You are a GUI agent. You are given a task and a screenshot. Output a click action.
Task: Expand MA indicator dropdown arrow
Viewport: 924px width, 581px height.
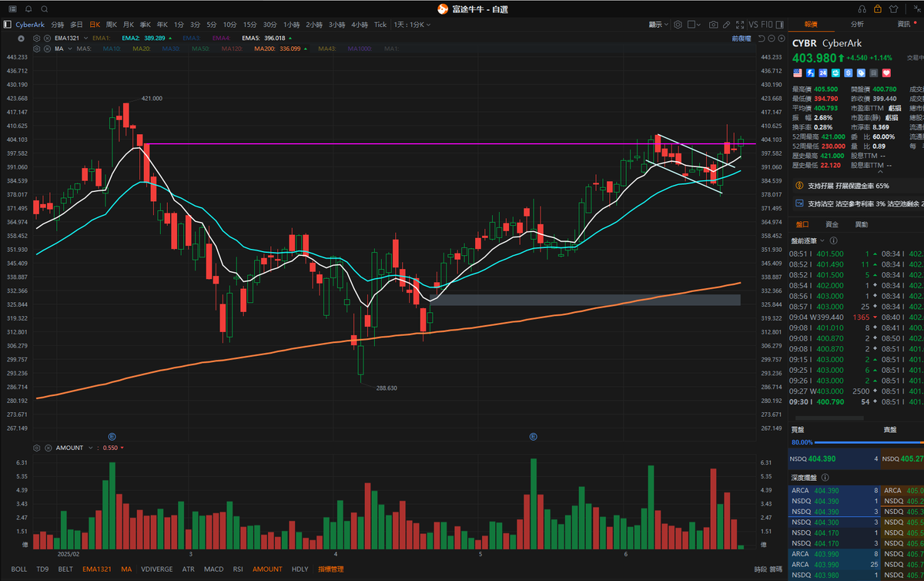70,49
